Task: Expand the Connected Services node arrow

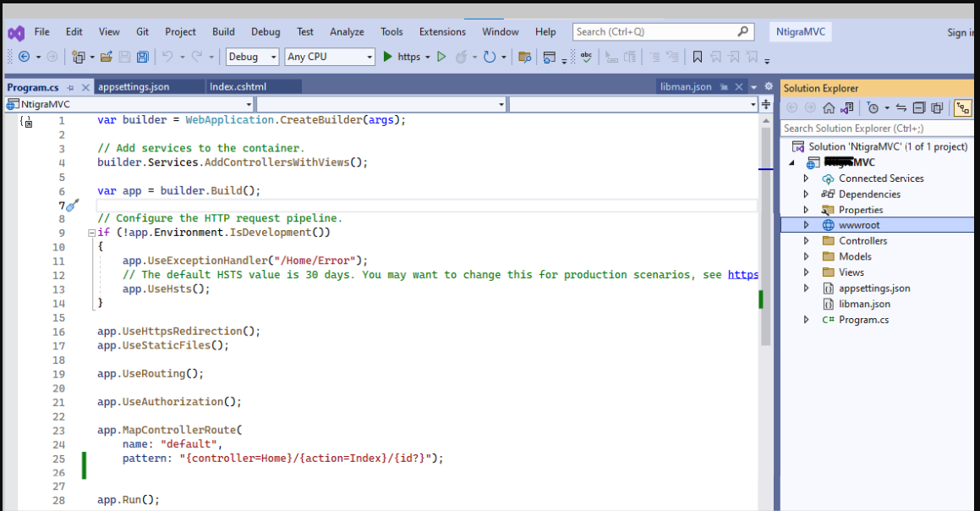Action: pos(807,179)
